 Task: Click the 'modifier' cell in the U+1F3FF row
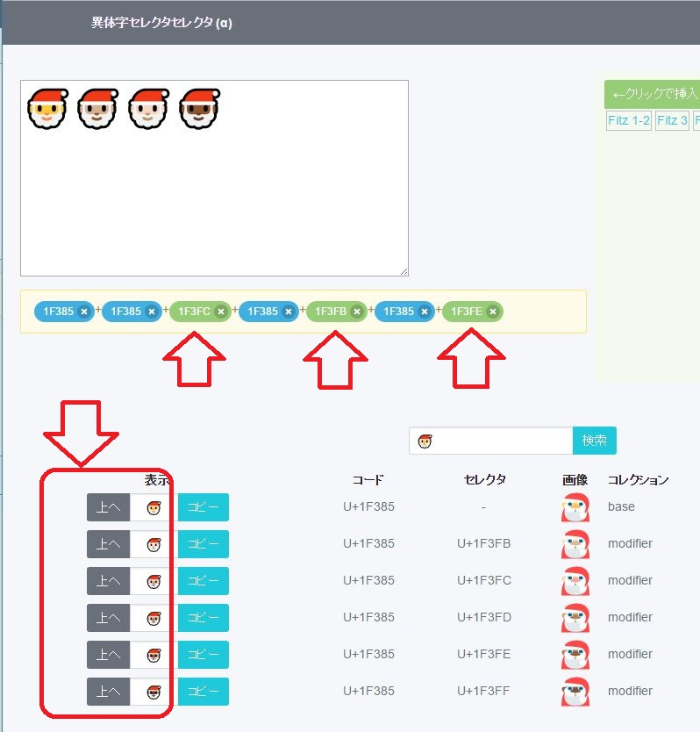(630, 692)
